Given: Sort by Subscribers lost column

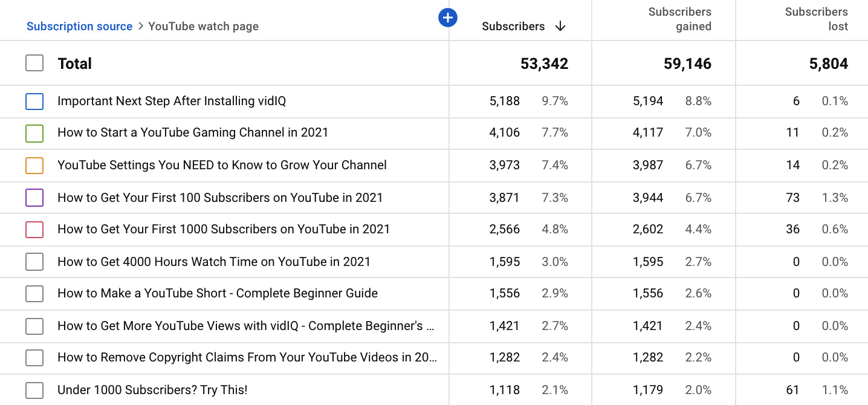Looking at the screenshot, I should 816,19.
